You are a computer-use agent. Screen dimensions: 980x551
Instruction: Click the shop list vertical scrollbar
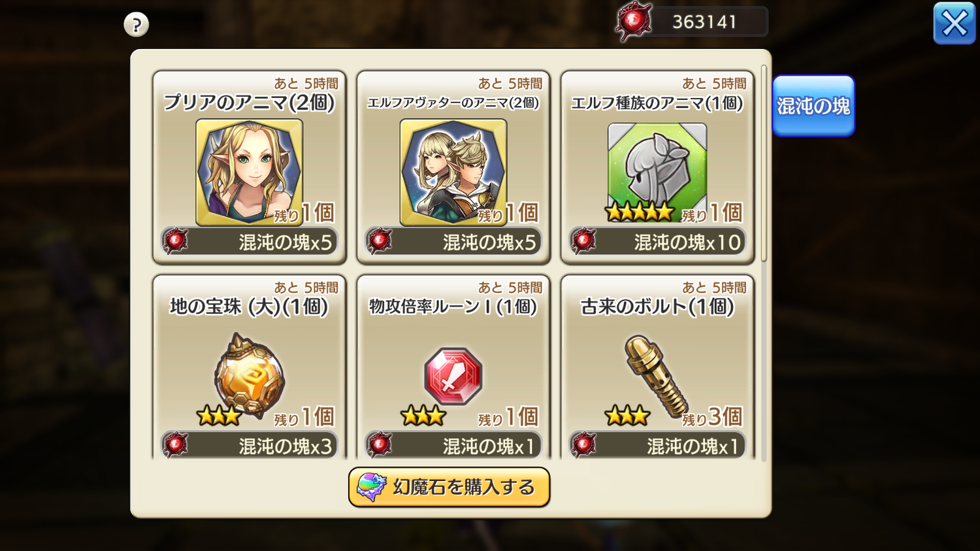click(x=764, y=163)
